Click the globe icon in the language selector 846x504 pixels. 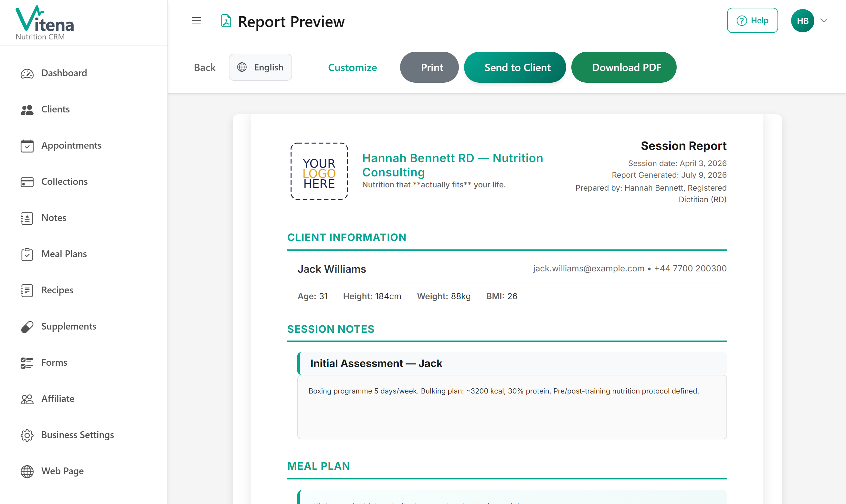[x=242, y=67]
